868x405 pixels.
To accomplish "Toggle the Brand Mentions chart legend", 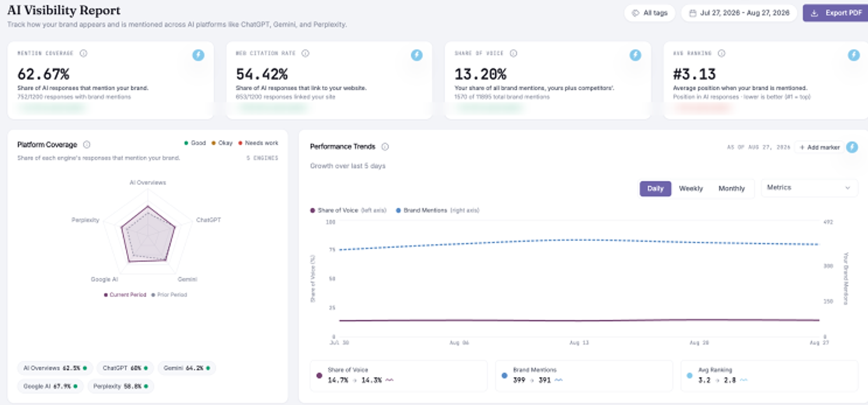I will [x=437, y=210].
